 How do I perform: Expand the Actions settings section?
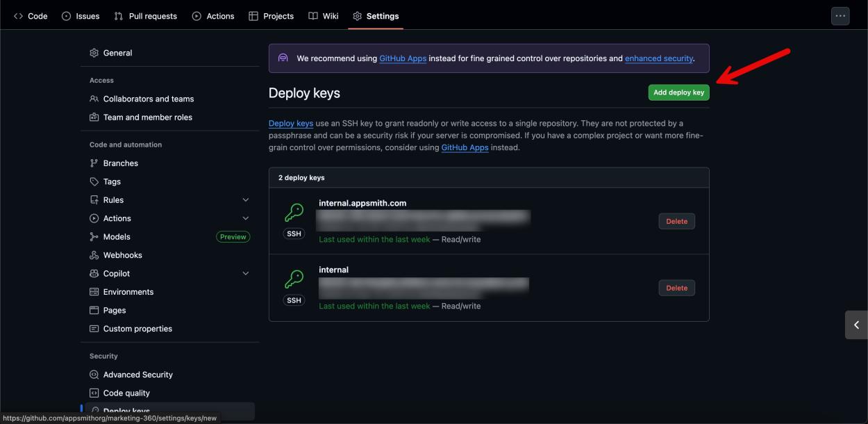coord(244,218)
